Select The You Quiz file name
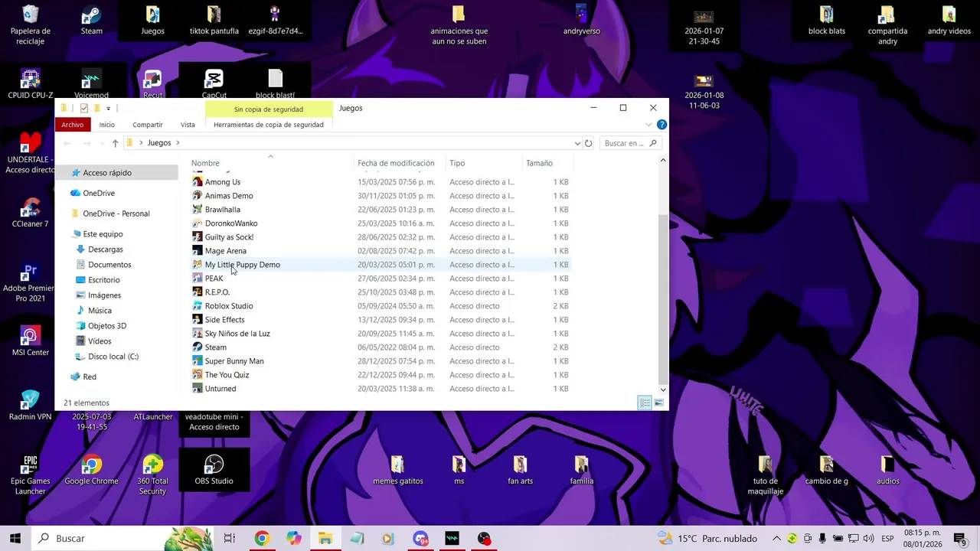The height and width of the screenshot is (551, 980). tap(227, 375)
